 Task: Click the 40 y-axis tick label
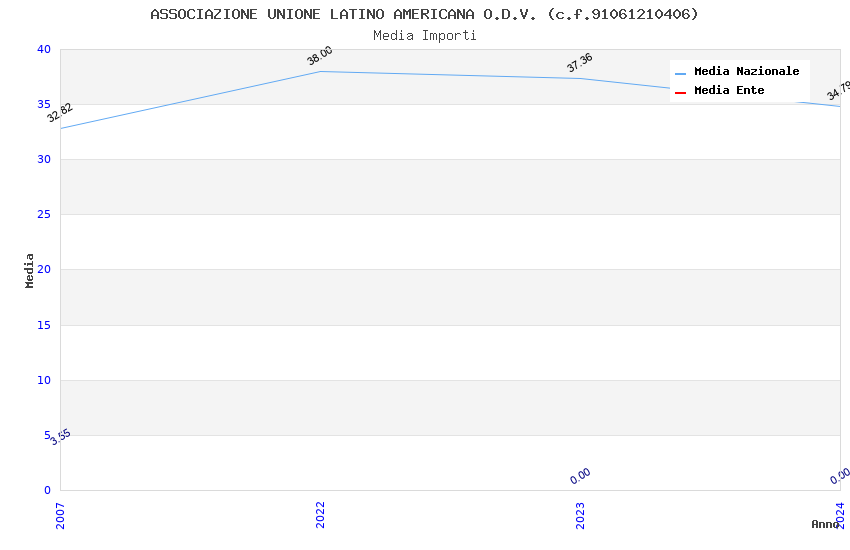(x=44, y=49)
